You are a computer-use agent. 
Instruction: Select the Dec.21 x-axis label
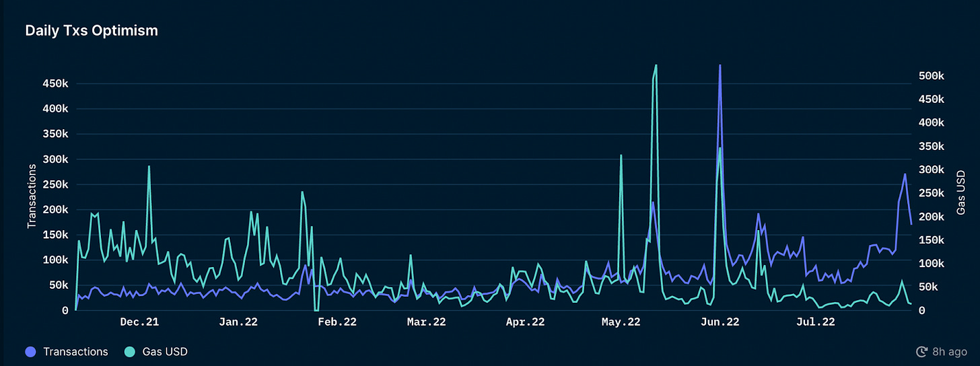pyautogui.click(x=139, y=322)
